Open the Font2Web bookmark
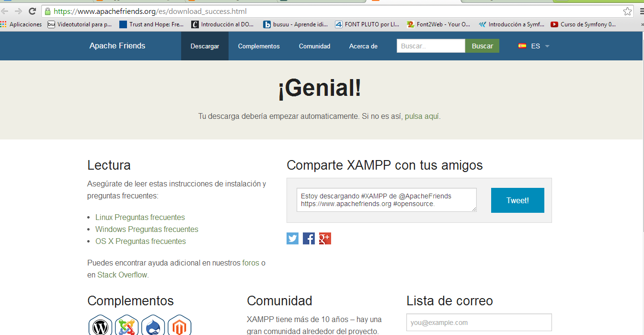 tap(439, 24)
